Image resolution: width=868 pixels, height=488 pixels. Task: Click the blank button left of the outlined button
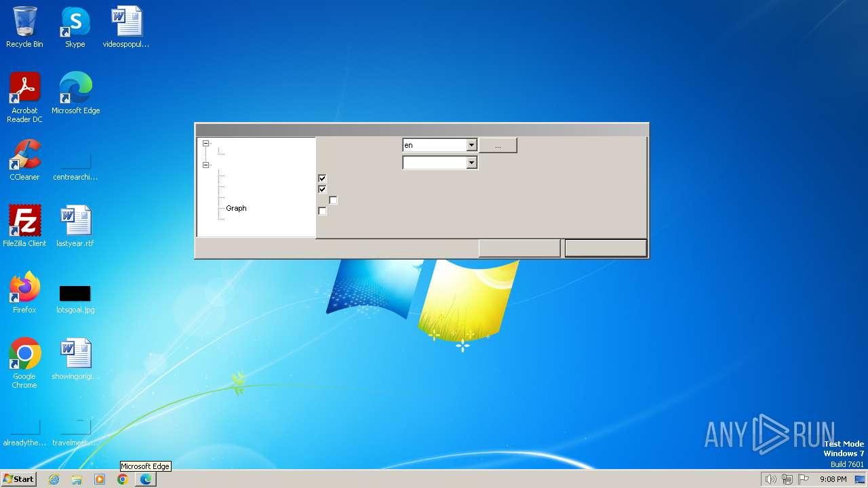click(519, 248)
